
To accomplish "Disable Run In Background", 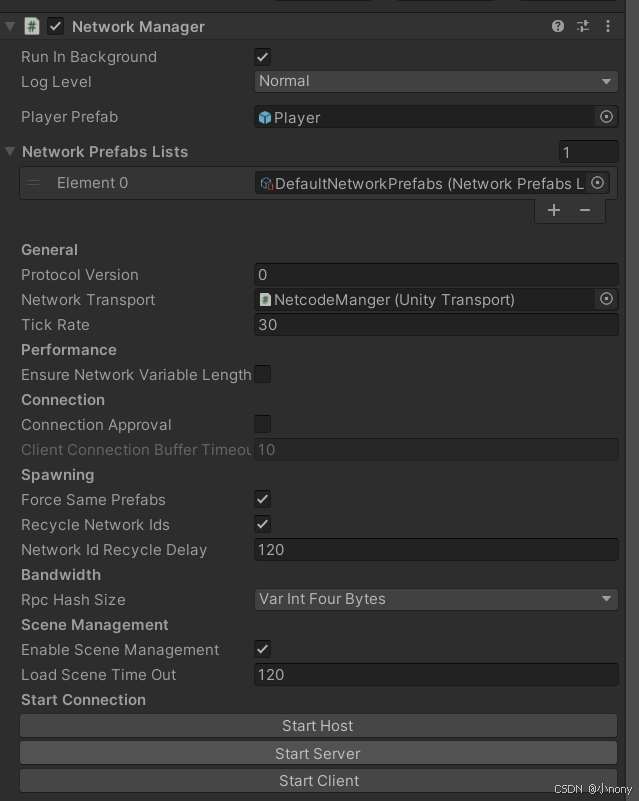I will 262,57.
